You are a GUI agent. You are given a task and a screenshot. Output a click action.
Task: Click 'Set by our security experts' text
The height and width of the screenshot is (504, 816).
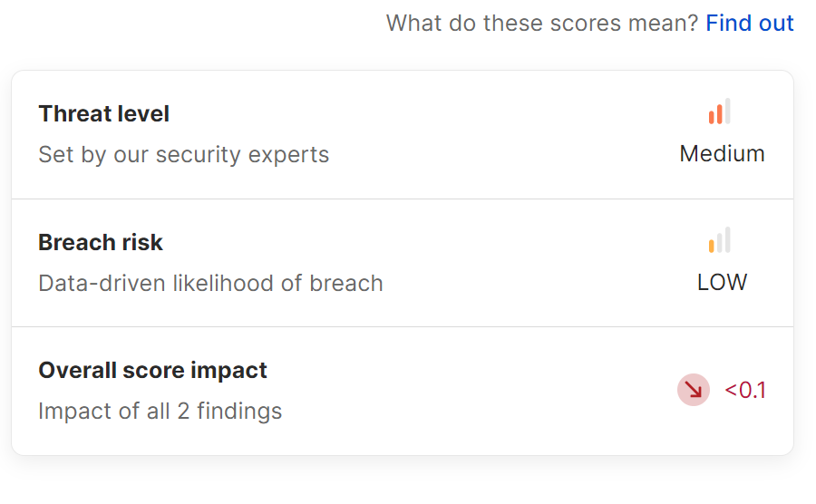(x=184, y=154)
